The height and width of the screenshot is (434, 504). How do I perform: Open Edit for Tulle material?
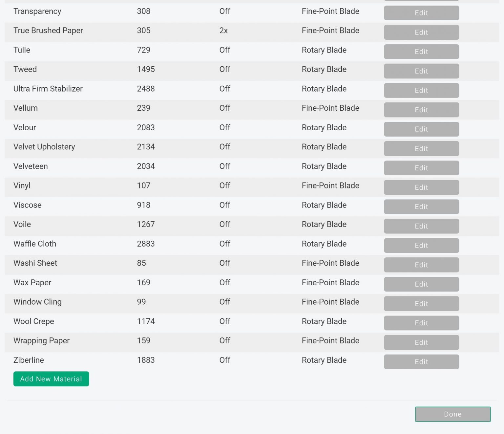pos(421,52)
